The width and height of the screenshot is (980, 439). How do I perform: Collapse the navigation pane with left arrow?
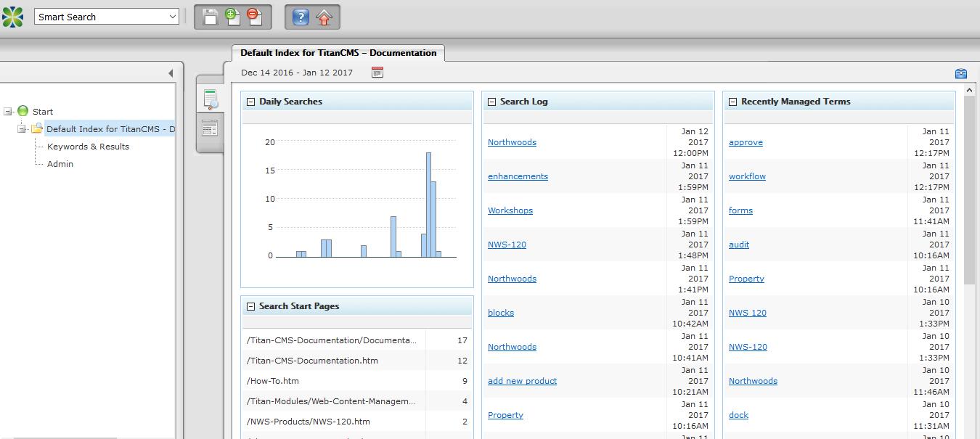pyautogui.click(x=171, y=73)
